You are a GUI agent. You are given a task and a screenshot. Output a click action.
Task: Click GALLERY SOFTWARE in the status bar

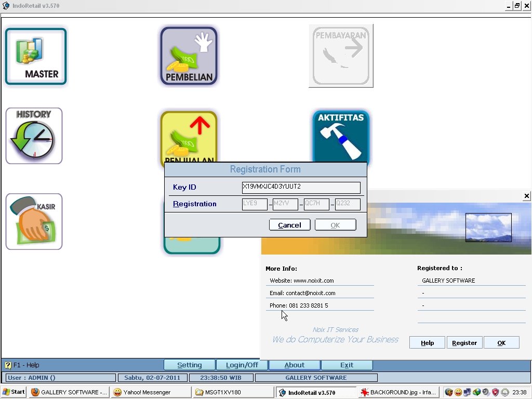pyautogui.click(x=316, y=378)
